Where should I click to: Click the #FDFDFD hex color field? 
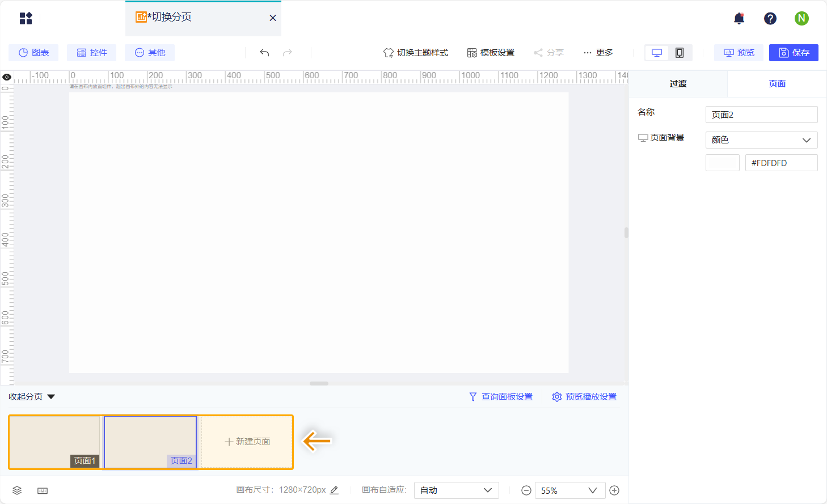pyautogui.click(x=782, y=163)
